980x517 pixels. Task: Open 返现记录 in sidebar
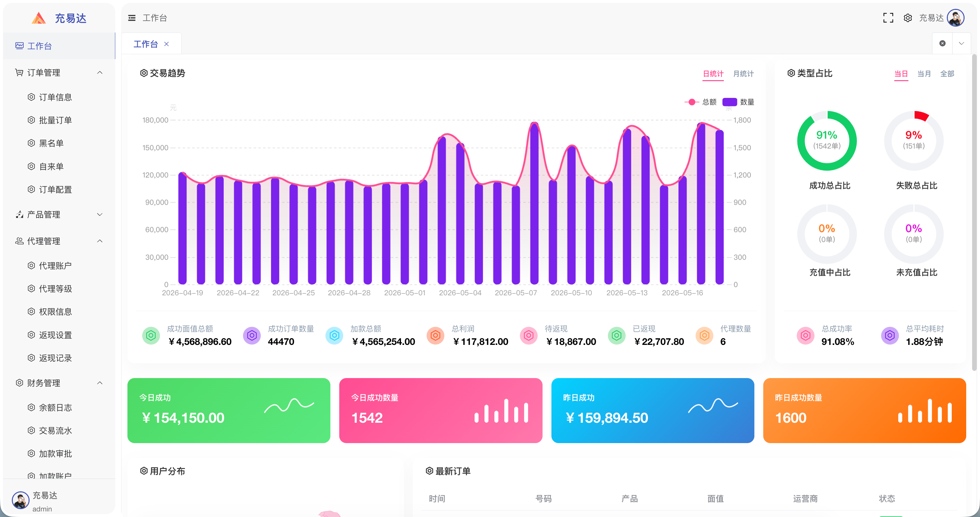(x=56, y=358)
